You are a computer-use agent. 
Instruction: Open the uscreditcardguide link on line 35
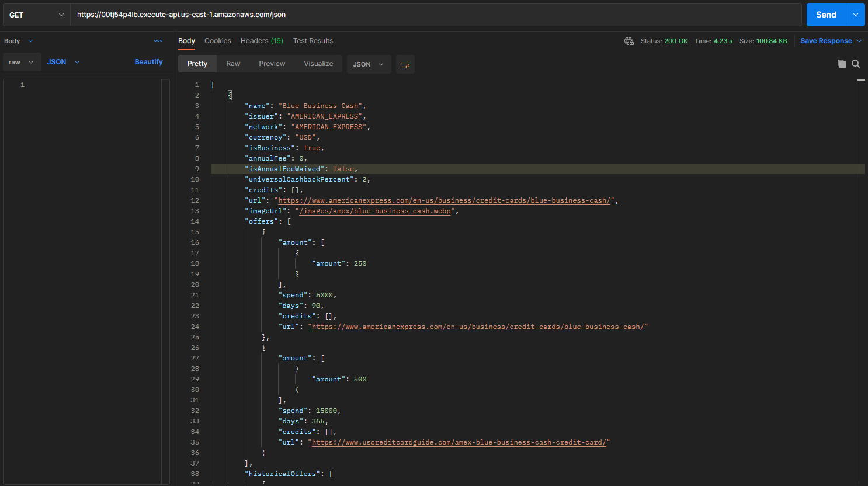tap(459, 442)
